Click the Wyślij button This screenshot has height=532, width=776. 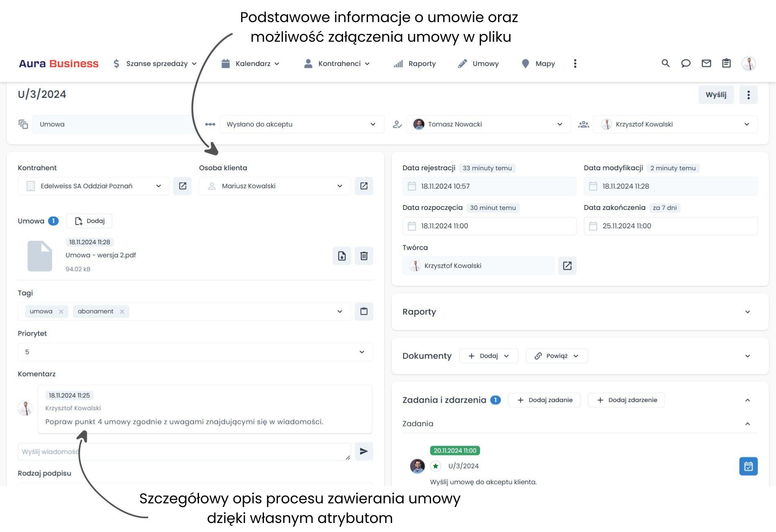[x=716, y=94]
